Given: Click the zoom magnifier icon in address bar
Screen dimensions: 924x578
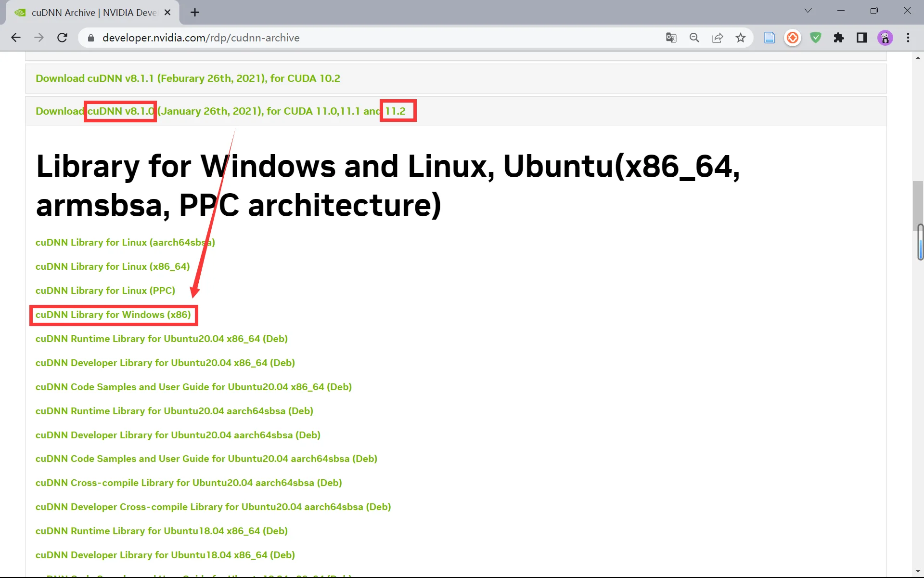Looking at the screenshot, I should tap(694, 38).
